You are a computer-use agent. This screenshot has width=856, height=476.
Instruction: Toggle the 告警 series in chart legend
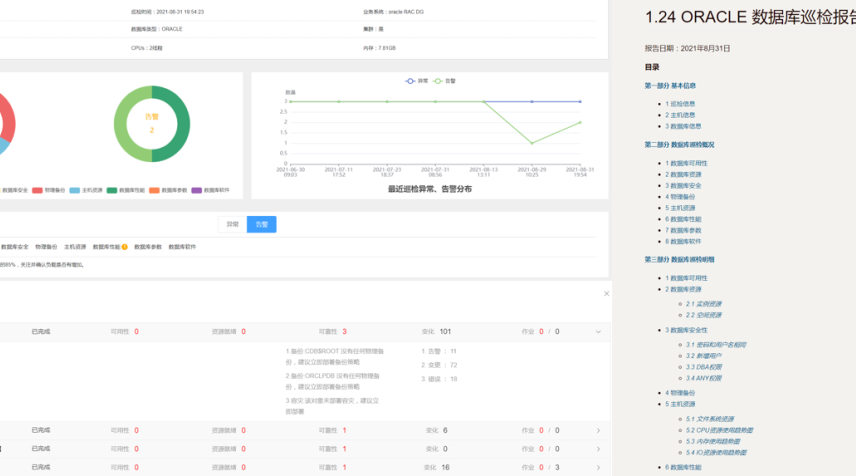(445, 80)
